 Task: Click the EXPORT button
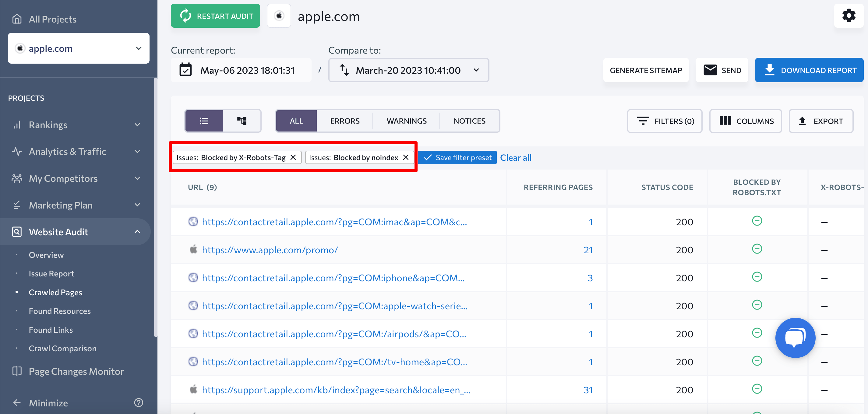[x=821, y=121]
